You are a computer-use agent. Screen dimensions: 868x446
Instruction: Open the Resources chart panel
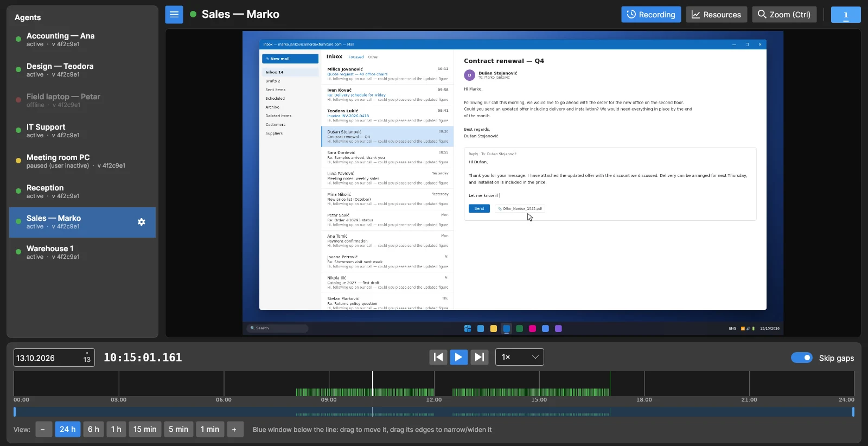(716, 15)
